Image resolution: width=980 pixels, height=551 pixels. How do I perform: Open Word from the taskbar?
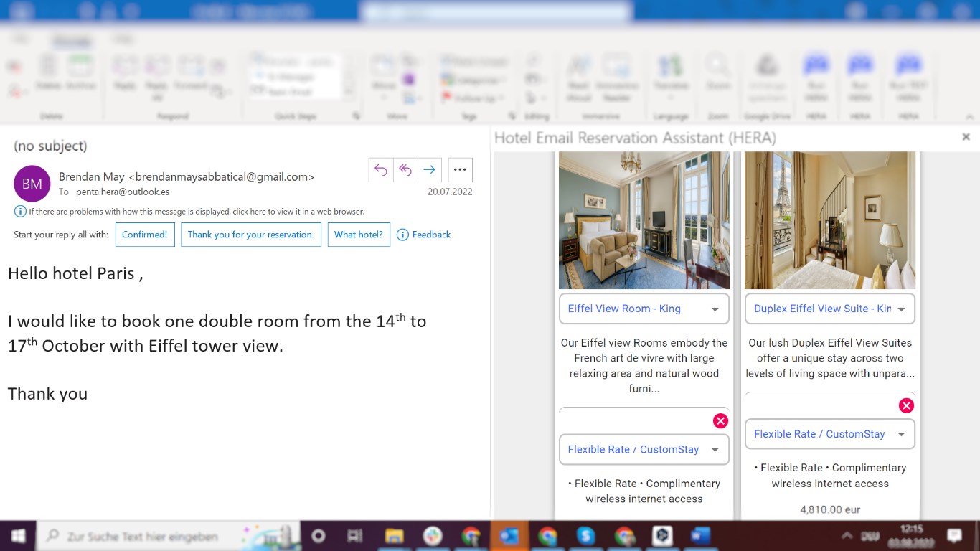pos(700,536)
